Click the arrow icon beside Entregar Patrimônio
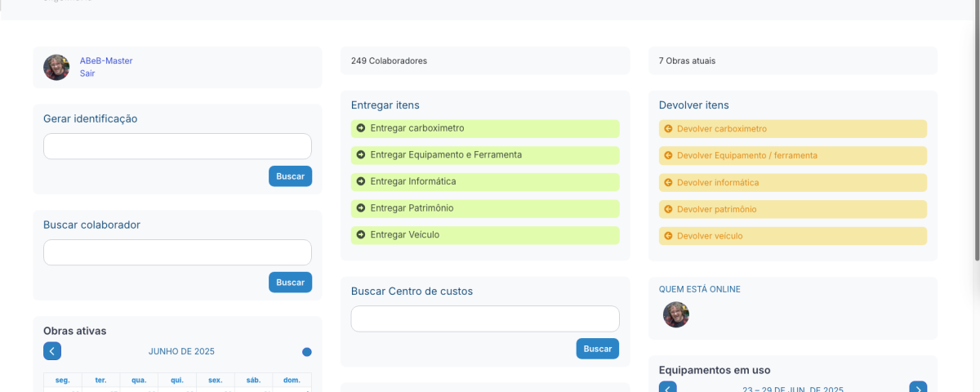980x392 pixels. point(361,208)
